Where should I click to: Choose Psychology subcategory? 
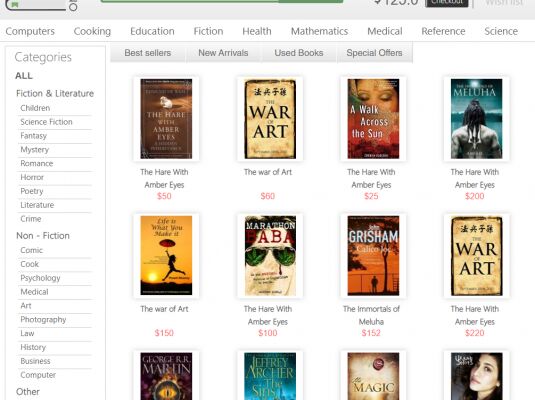pos(40,278)
